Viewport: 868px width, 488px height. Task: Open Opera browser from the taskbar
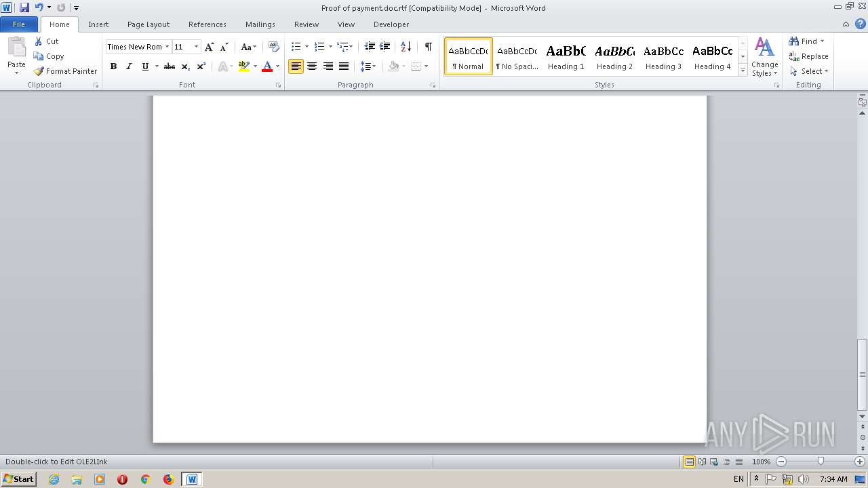pyautogui.click(x=122, y=479)
